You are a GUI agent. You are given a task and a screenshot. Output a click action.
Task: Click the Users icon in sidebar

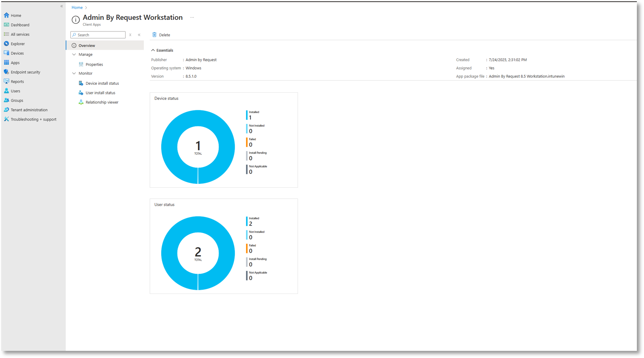[x=6, y=91]
